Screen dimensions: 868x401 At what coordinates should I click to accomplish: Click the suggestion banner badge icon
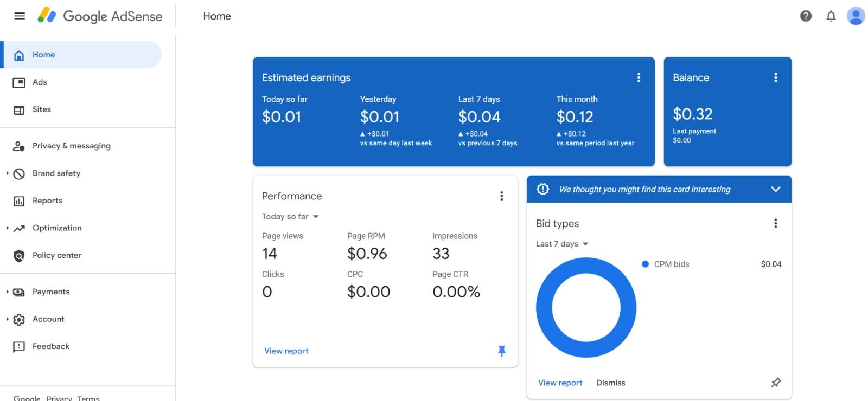tap(543, 189)
